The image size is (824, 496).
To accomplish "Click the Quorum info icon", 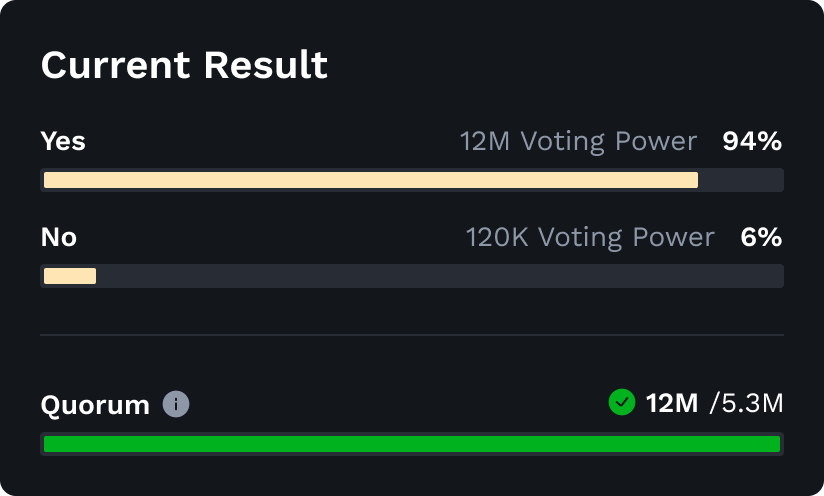I will (x=176, y=404).
